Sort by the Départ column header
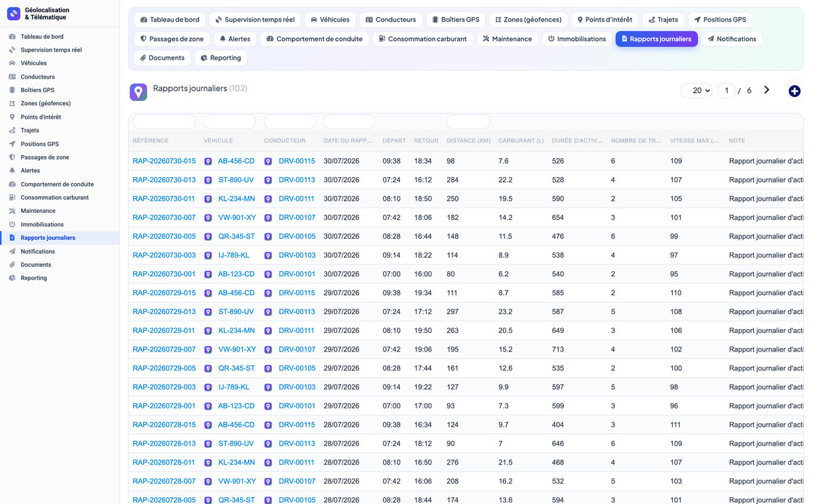This screenshot has height=504, width=814. pyautogui.click(x=393, y=140)
